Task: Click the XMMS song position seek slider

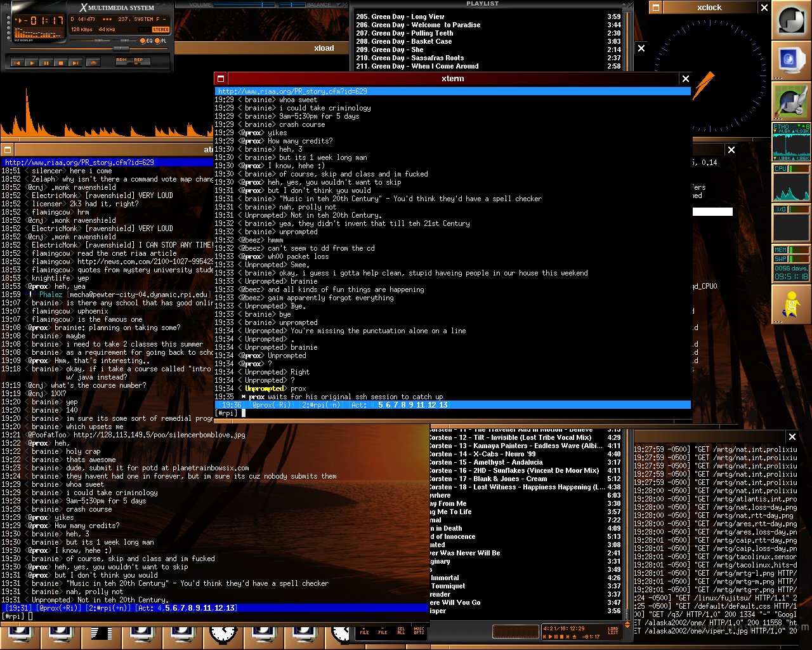Action: click(x=88, y=49)
